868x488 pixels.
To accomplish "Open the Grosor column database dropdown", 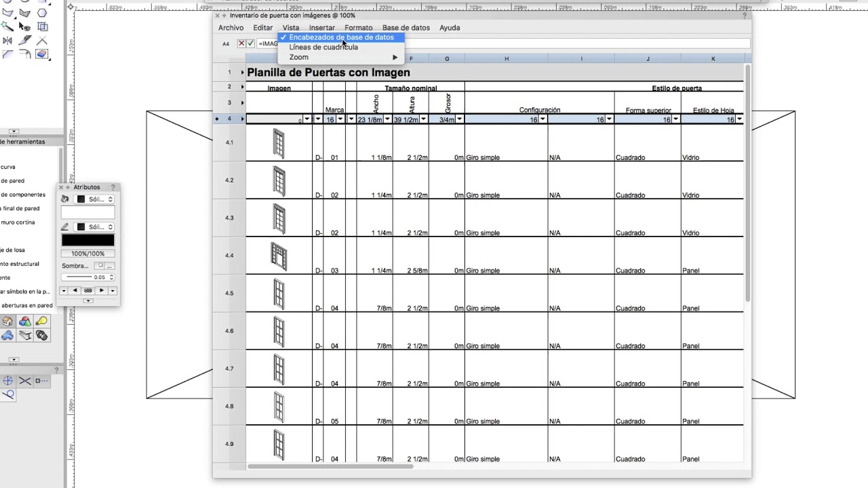I will [x=459, y=119].
